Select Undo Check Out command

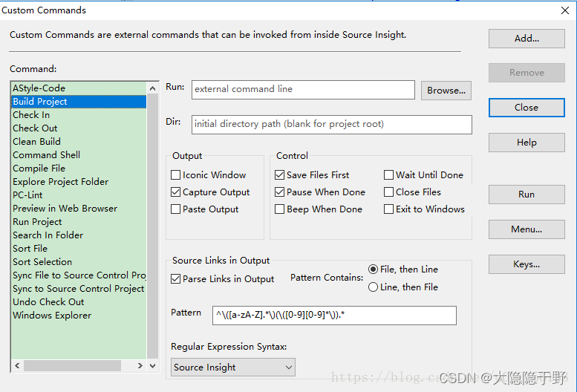79,302
